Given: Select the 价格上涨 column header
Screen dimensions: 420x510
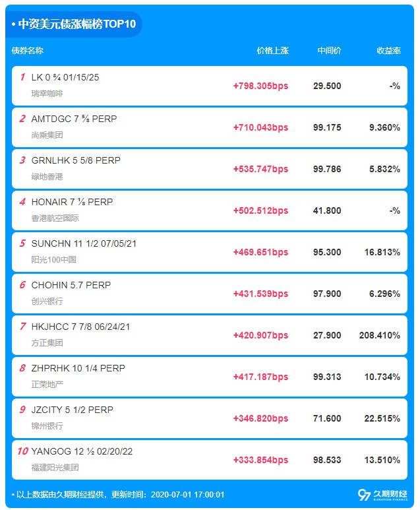Looking at the screenshot, I should pos(272,51).
